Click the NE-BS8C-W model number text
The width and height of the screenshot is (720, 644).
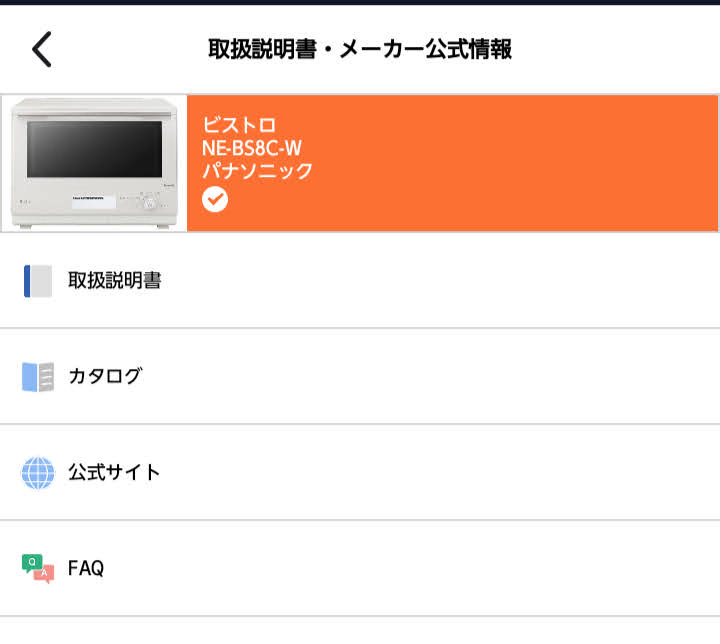click(x=252, y=148)
